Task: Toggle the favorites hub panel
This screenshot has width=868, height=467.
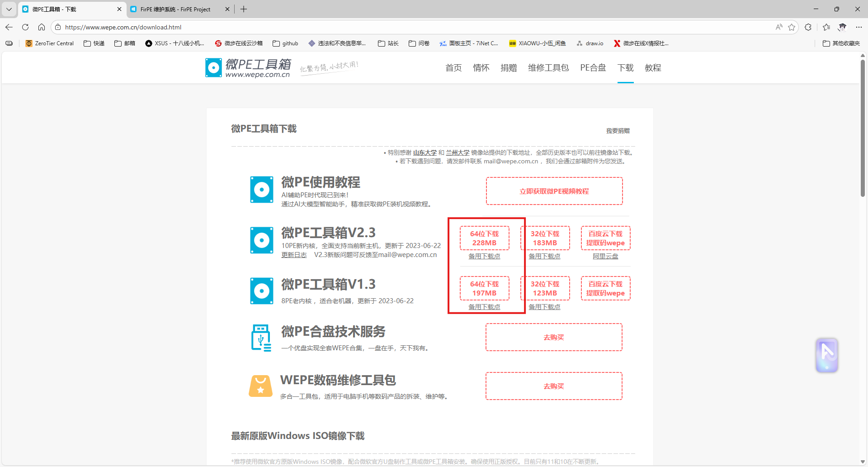Action: [826, 27]
